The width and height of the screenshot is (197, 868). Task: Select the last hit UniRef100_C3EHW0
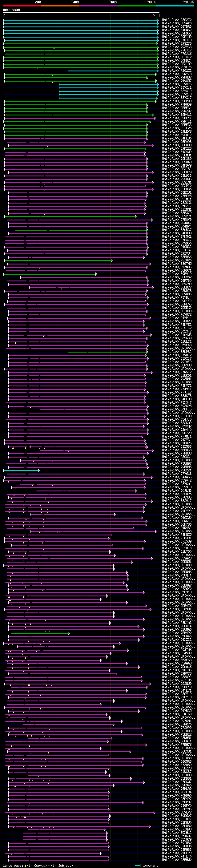[x=177, y=860]
